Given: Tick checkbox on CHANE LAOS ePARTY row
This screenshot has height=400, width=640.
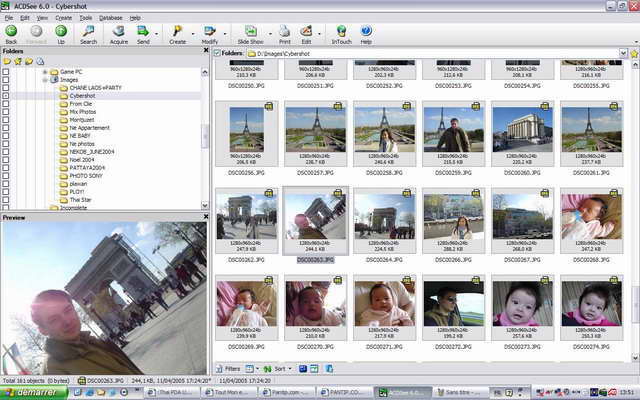Looking at the screenshot, I should [x=6, y=88].
